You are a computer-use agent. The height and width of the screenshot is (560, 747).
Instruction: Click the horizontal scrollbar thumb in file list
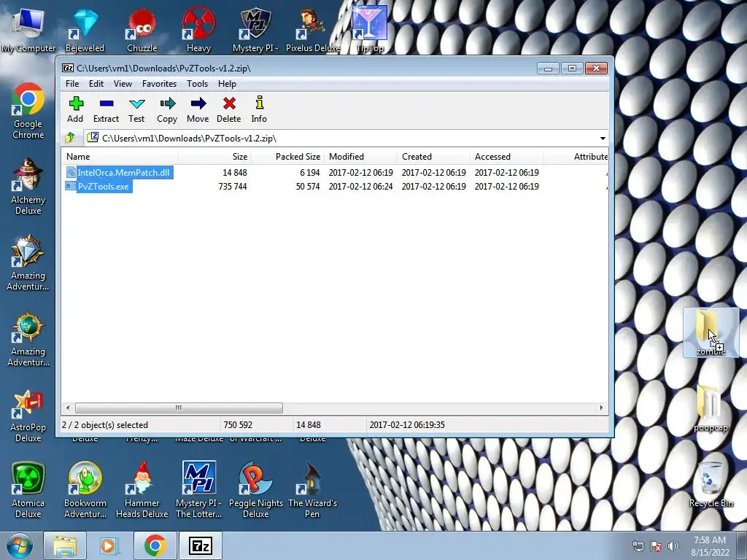coord(179,408)
